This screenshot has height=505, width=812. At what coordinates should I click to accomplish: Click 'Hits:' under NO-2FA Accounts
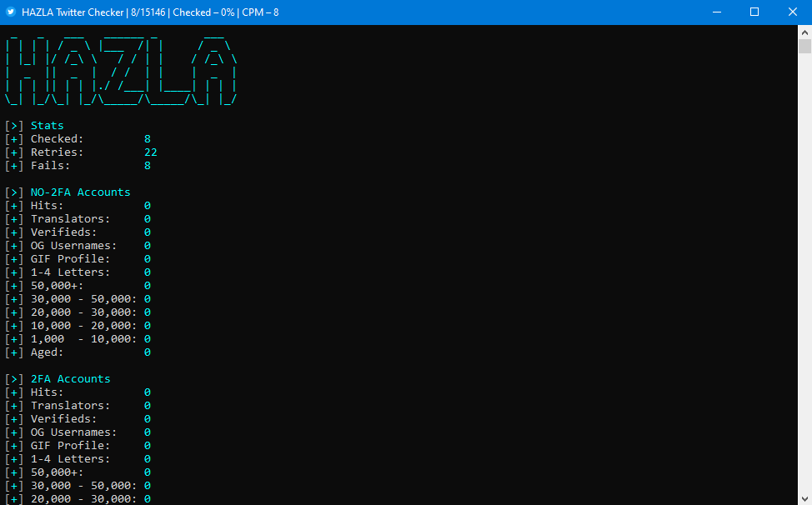pyautogui.click(x=48, y=205)
